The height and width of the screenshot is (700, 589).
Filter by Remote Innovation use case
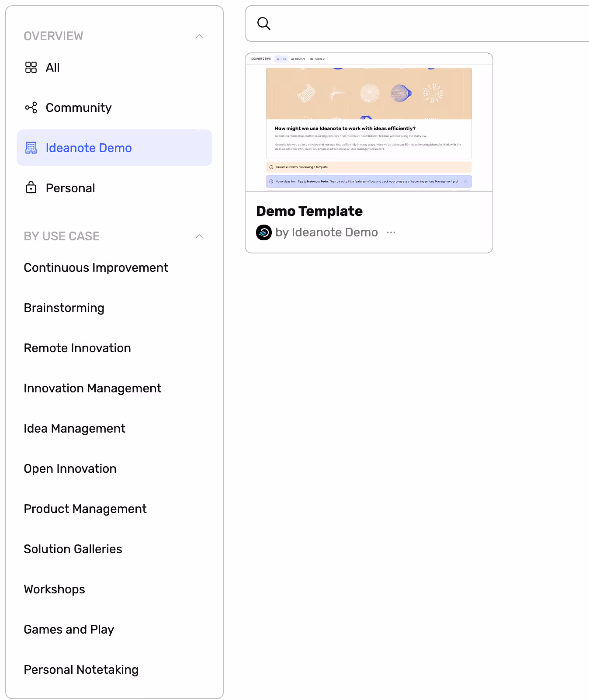(x=77, y=348)
